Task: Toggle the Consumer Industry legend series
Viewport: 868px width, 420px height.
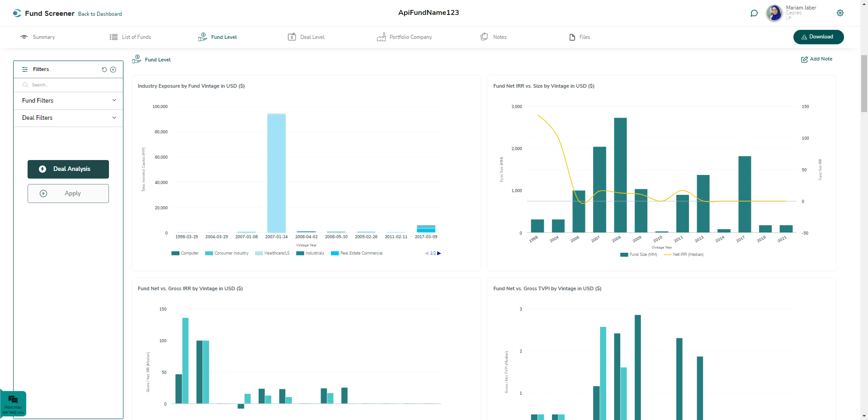Action: pos(227,253)
